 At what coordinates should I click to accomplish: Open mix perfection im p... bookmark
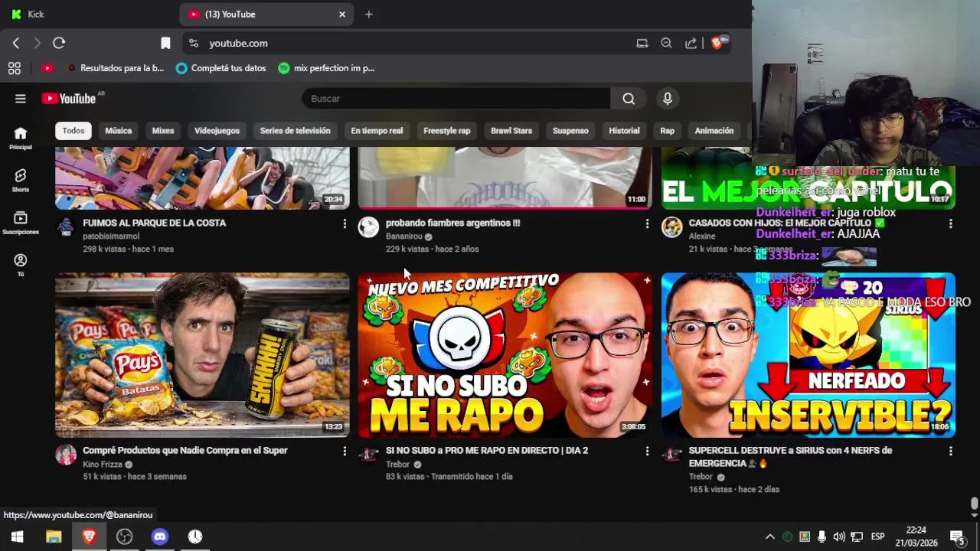(x=326, y=68)
